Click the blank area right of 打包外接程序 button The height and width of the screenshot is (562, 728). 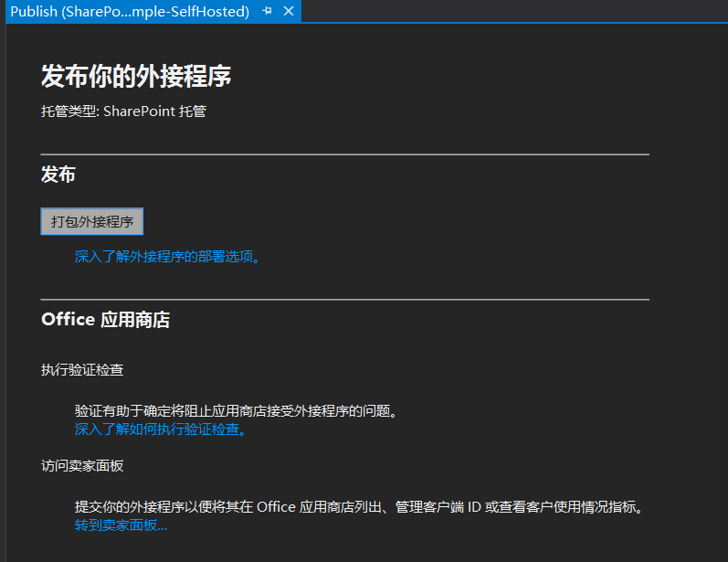point(365,222)
